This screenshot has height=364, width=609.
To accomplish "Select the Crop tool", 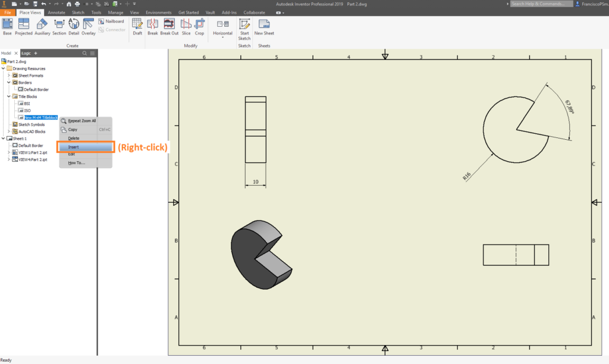I will (199, 26).
